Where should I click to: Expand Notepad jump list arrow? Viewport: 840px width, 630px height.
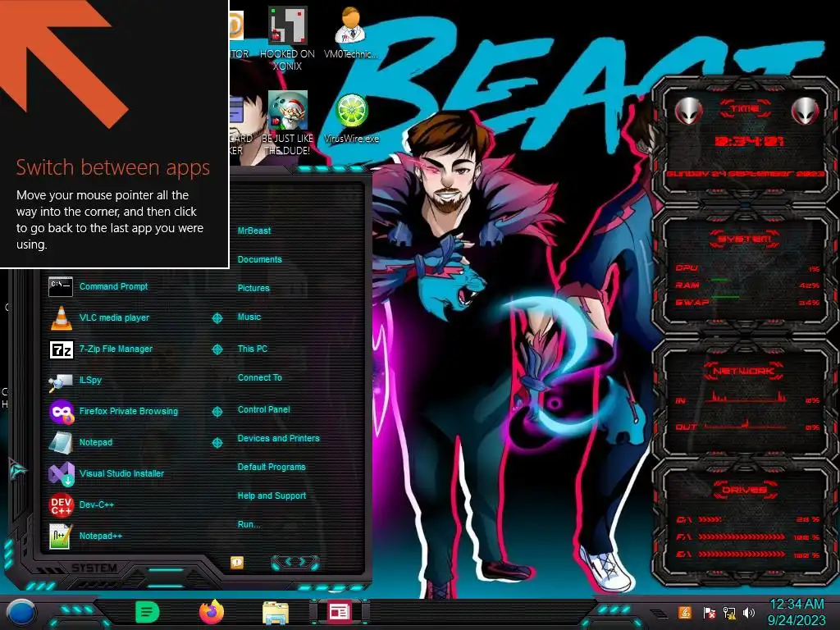(x=217, y=442)
